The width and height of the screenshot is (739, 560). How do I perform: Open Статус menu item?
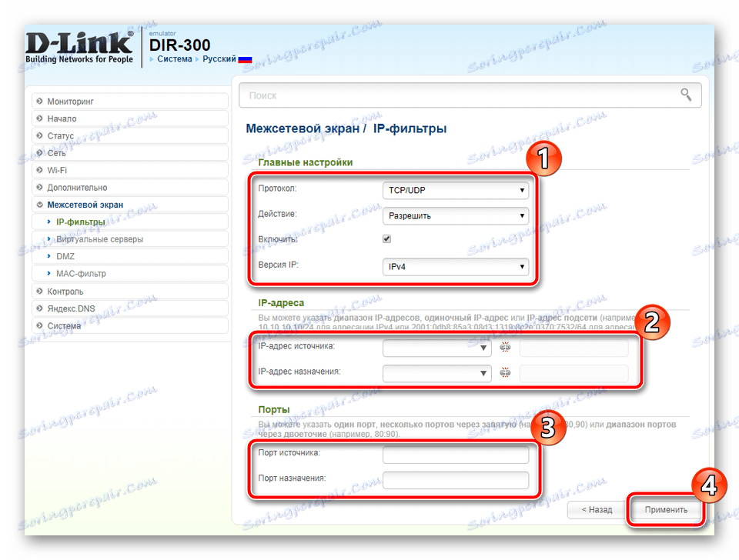coord(130,135)
